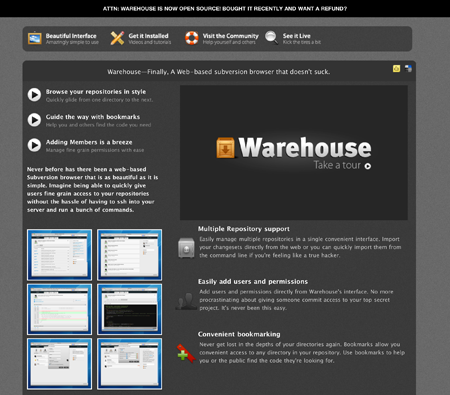Click the Easily add users and permissions heading

(x=253, y=282)
